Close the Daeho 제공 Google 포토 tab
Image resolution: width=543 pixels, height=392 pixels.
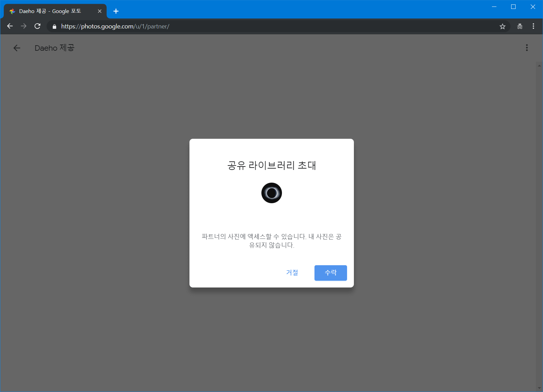(100, 11)
